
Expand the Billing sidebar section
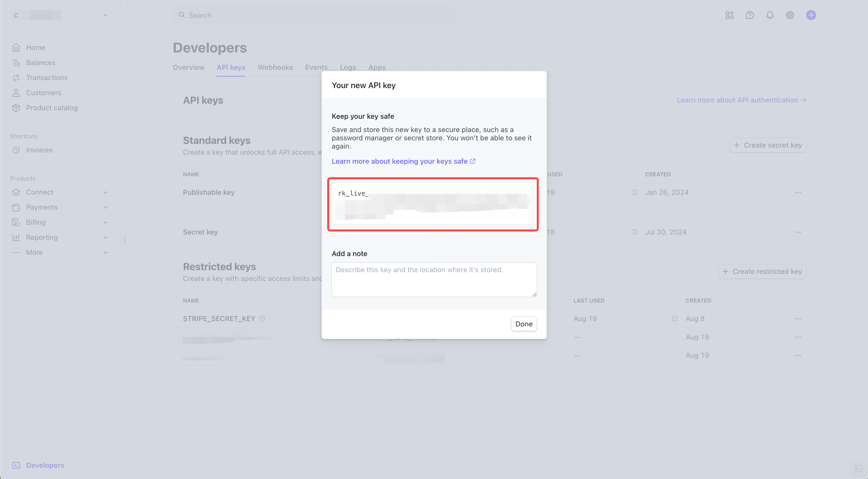pos(106,222)
